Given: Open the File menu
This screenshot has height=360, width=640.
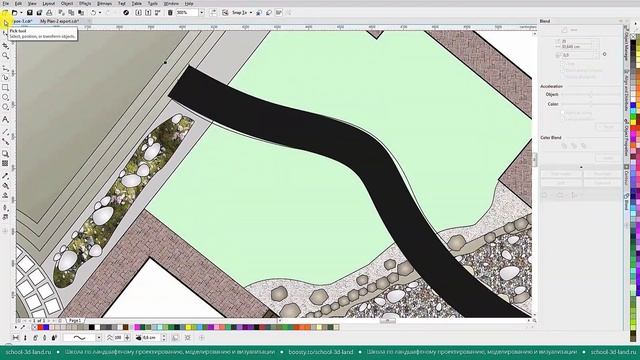Looking at the screenshot, I should pyautogui.click(x=6, y=3).
